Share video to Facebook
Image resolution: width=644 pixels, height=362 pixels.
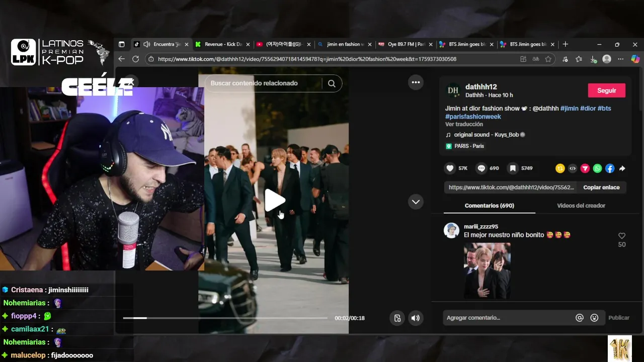tap(610, 168)
